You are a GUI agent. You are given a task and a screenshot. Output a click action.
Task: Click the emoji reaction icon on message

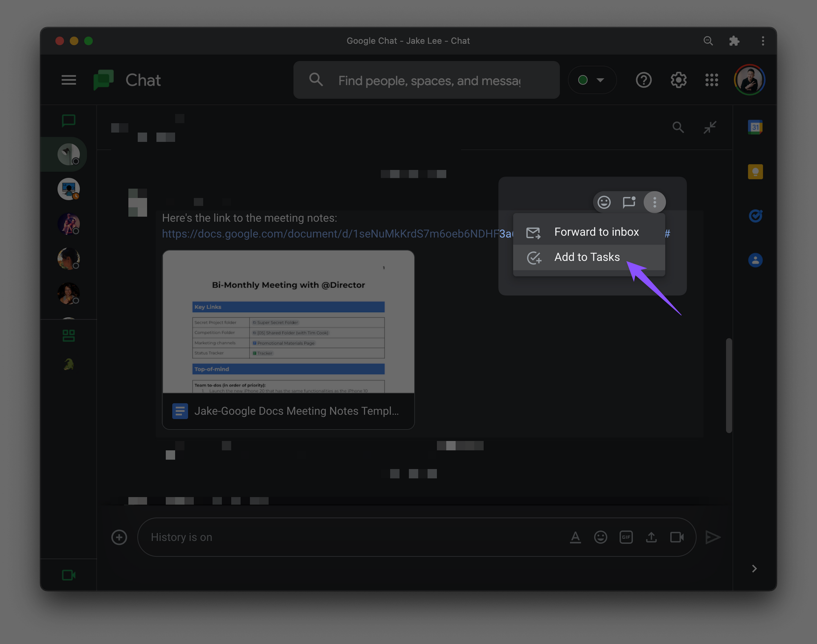click(604, 202)
